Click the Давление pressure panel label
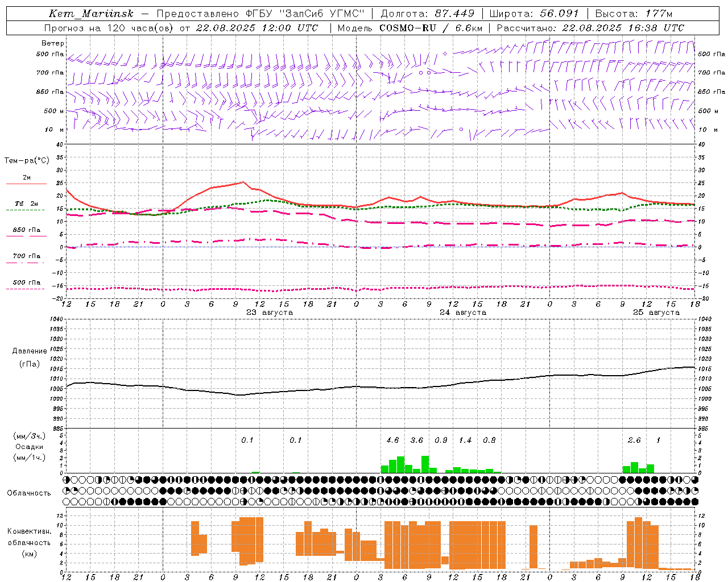 tap(30, 351)
